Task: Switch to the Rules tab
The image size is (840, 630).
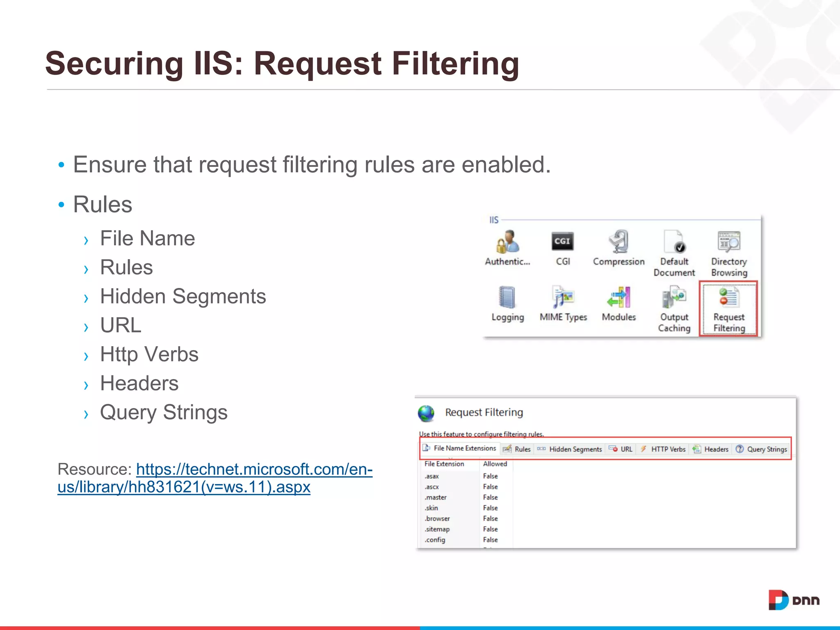Action: point(517,449)
